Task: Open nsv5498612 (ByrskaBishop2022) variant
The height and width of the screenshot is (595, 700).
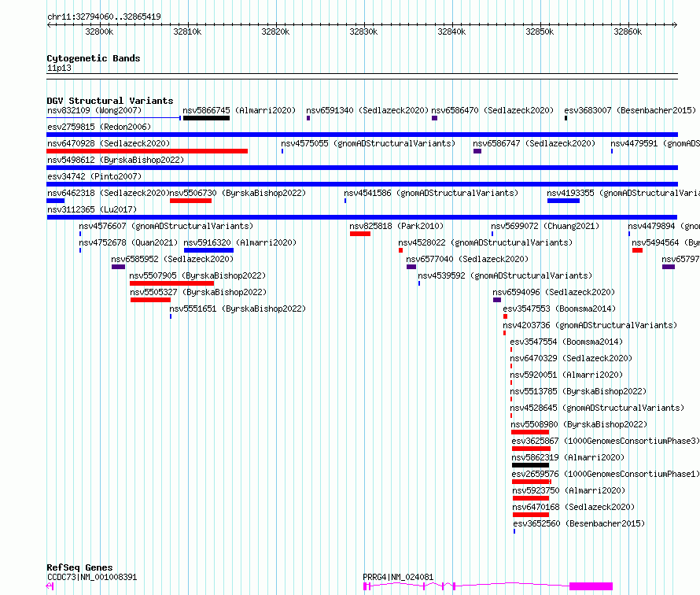Action: 116,160
